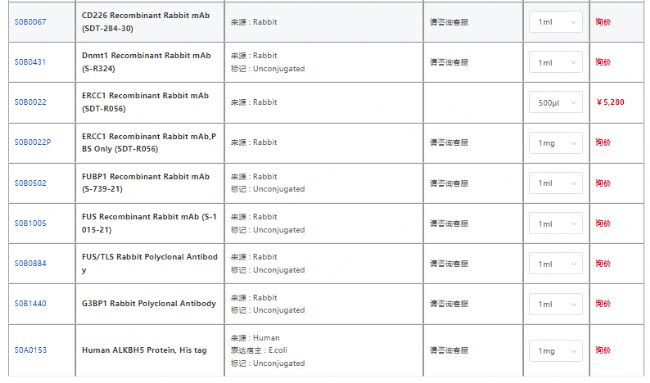Click the red inquiry price for FUS/TLS row

tap(603, 263)
